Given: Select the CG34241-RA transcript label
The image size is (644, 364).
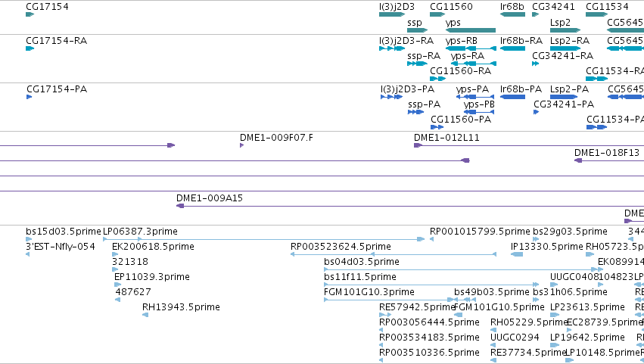Looking at the screenshot, I should (x=563, y=56).
